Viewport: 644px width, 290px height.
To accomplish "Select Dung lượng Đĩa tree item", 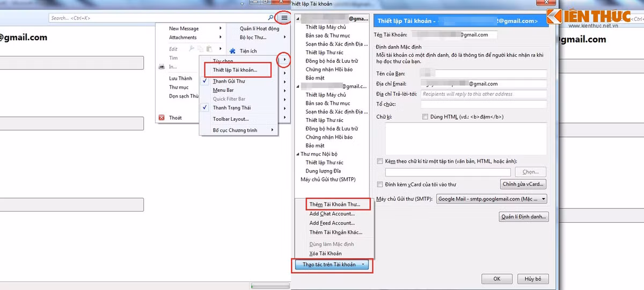I will point(323,171).
